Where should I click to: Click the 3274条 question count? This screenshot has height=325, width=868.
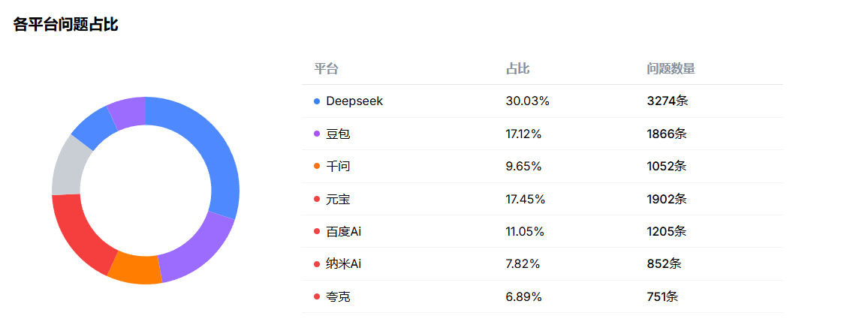click(668, 101)
